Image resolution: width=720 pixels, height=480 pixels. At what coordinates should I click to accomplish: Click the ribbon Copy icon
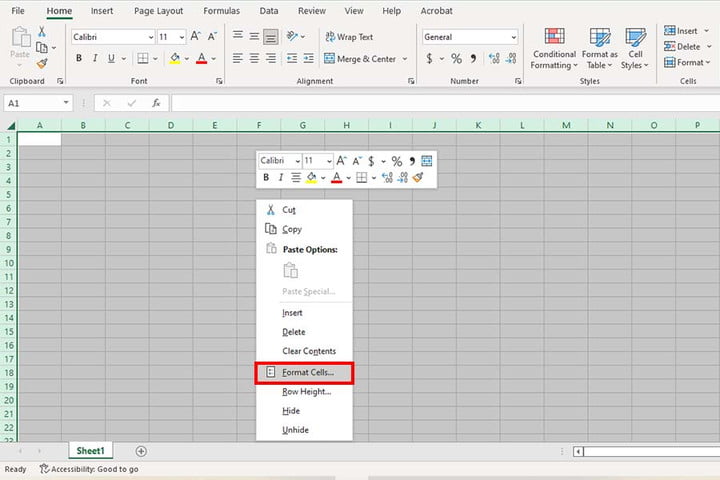[x=42, y=47]
